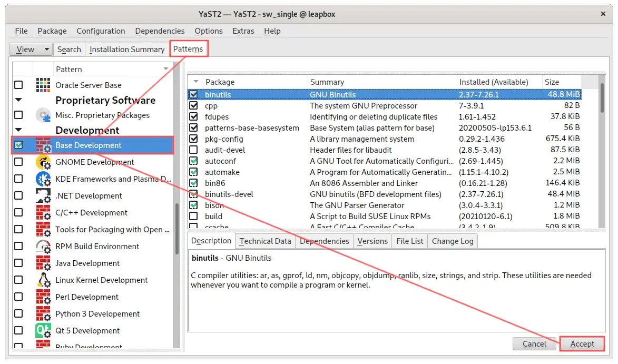Tick the Python 3 Developement checkbox

click(18, 314)
